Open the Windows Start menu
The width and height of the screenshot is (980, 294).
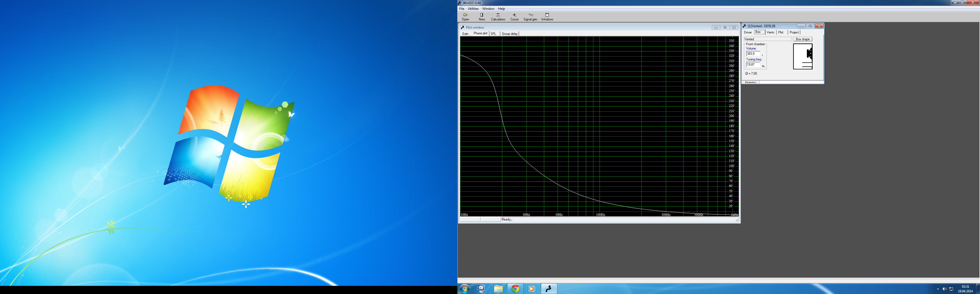tap(464, 289)
